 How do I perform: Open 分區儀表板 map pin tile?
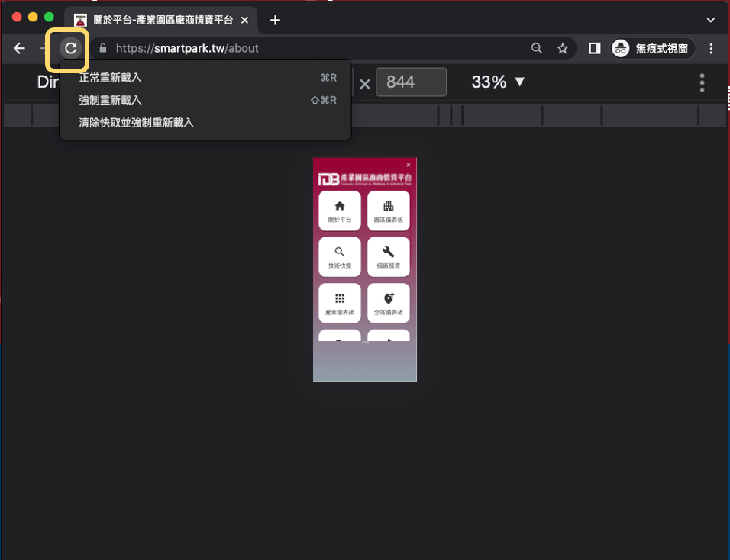388,303
